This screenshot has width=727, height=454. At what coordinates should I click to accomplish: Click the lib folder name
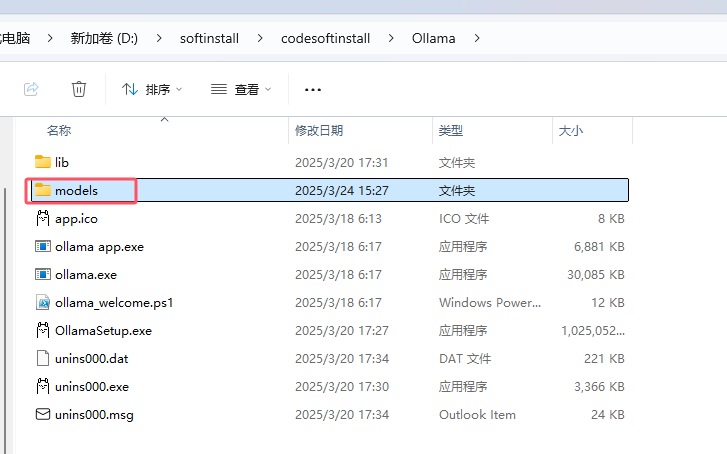62,163
